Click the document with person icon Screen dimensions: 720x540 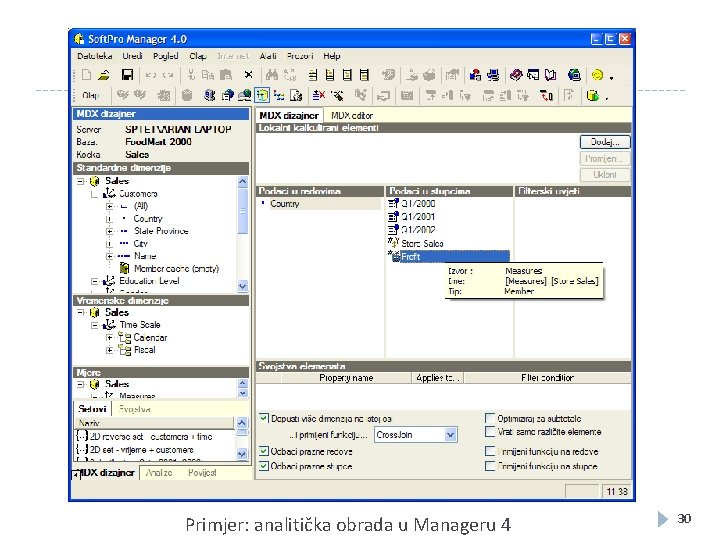[296, 96]
